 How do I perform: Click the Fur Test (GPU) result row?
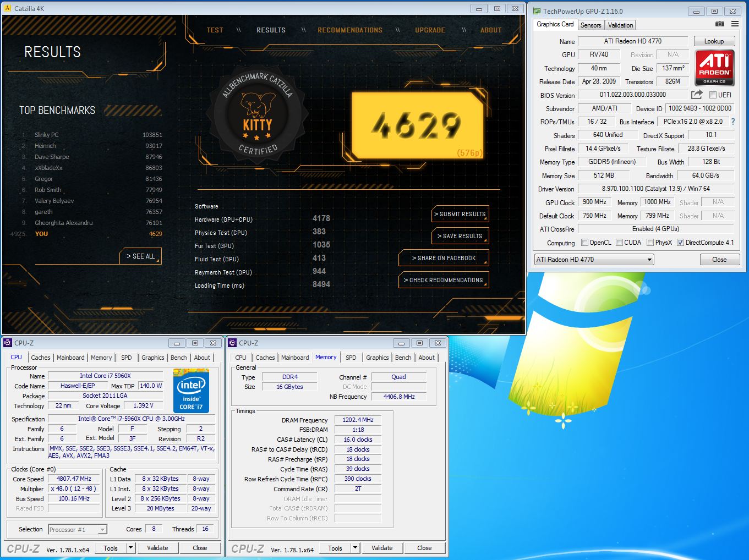(x=263, y=245)
